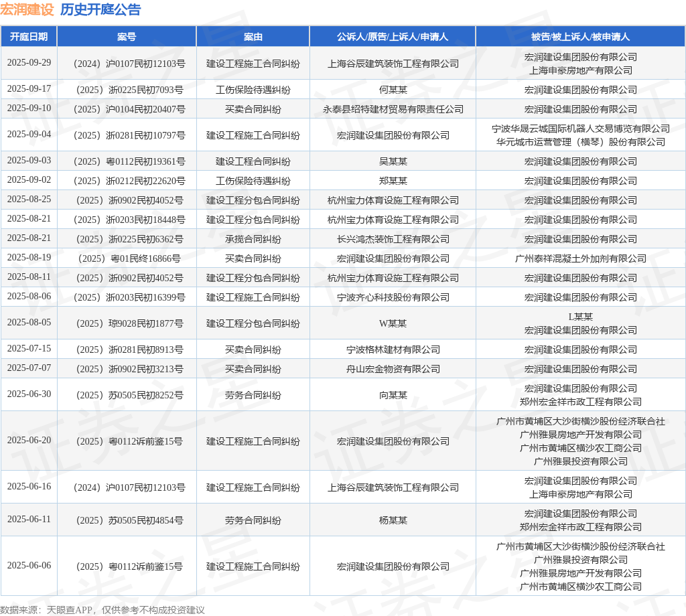This screenshot has width=686, height=616.
Task: Select plaintiff W某某
Action: coord(393,323)
